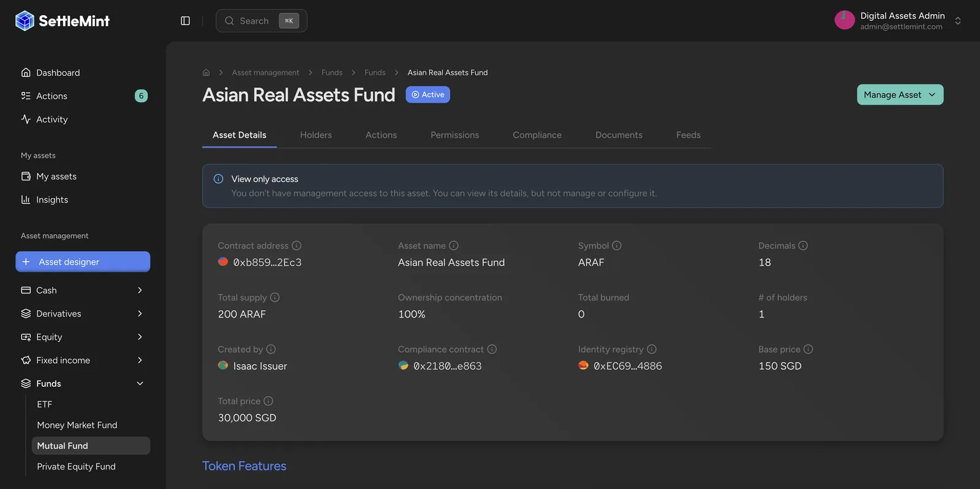Click the My assets wallet icon
The width and height of the screenshot is (980, 489).
[26, 176]
